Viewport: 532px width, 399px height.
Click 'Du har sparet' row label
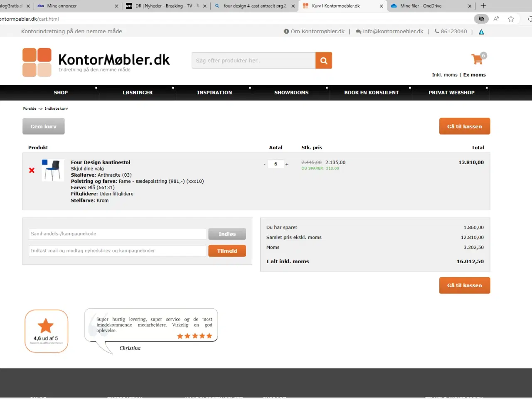pyautogui.click(x=282, y=228)
